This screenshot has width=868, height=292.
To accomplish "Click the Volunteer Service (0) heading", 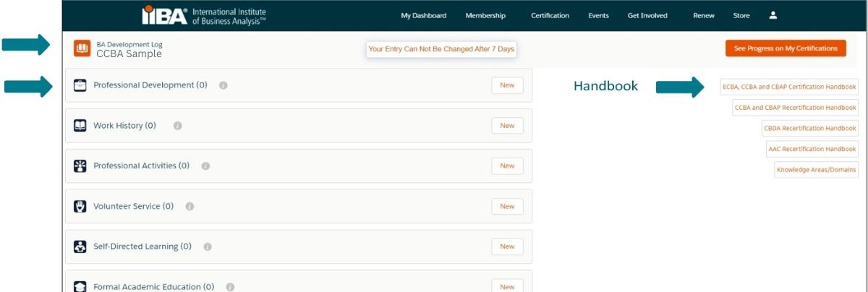I will (134, 206).
